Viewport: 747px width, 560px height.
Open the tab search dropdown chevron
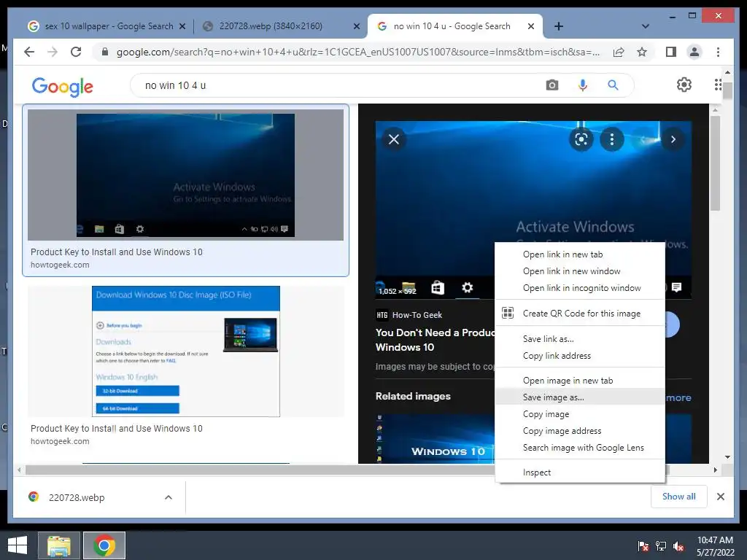[x=645, y=26]
